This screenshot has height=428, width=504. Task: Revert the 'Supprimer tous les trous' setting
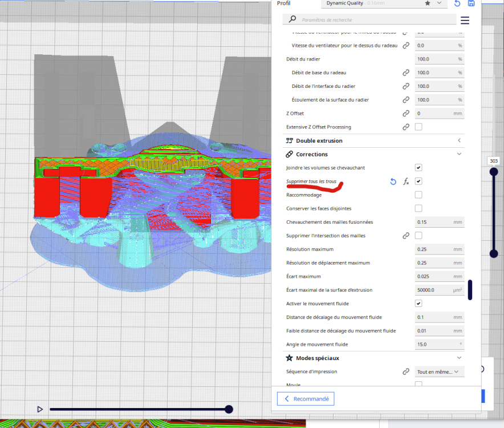(x=393, y=181)
